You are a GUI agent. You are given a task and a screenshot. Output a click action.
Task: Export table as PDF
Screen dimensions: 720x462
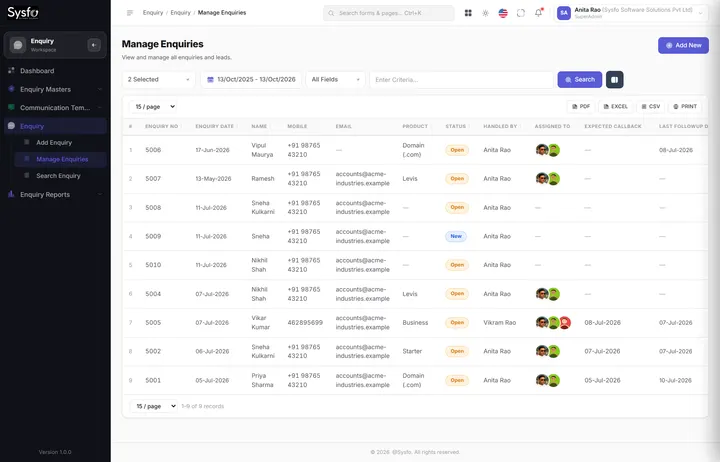[581, 107]
